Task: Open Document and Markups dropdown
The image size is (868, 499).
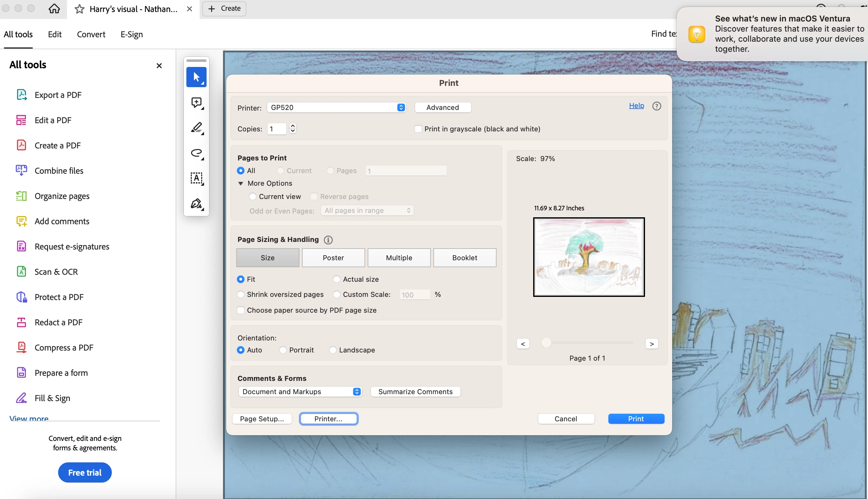Action: click(300, 391)
